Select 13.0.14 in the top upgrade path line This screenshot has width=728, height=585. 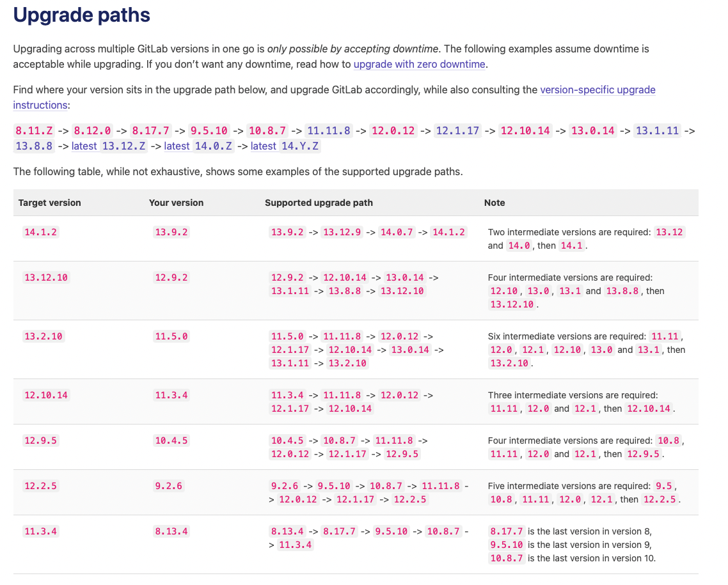593,131
